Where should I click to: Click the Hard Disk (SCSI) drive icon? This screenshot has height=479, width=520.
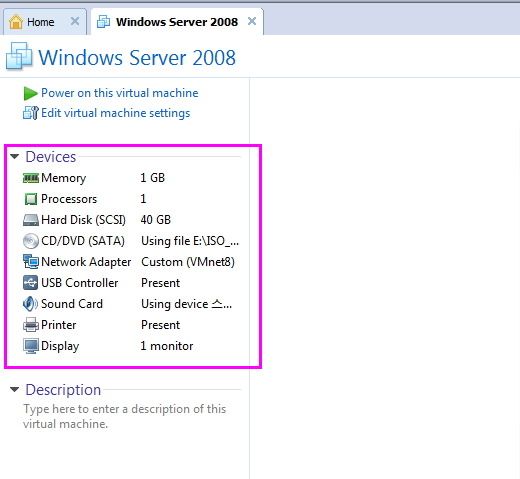(31, 220)
